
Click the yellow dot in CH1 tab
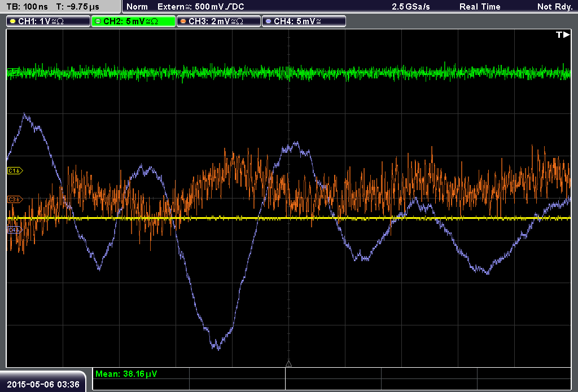coord(13,21)
